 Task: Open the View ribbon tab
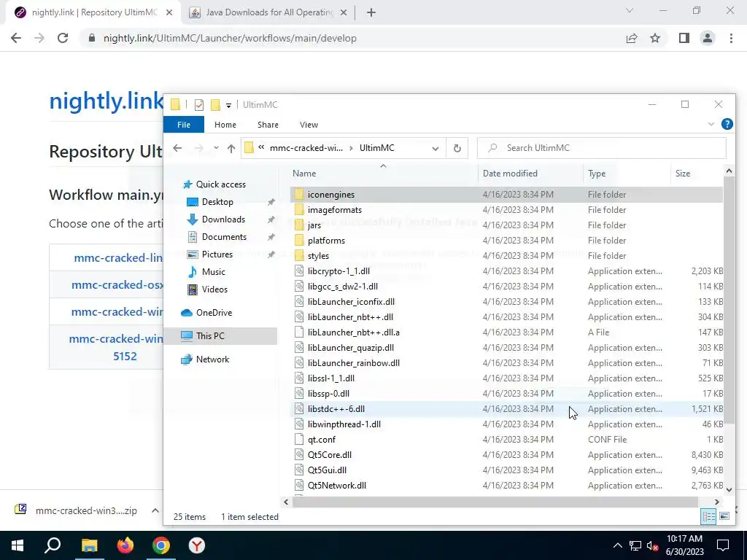pyautogui.click(x=309, y=125)
